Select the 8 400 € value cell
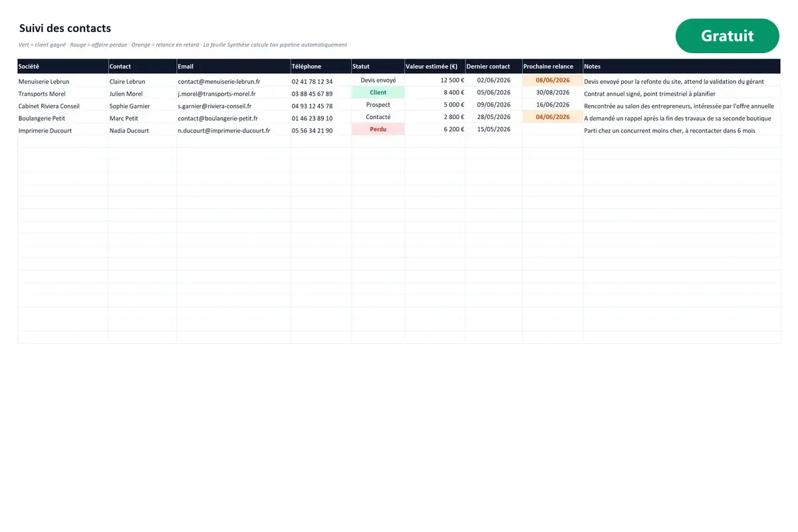Viewport: 798px width, 532px height. tap(435, 92)
